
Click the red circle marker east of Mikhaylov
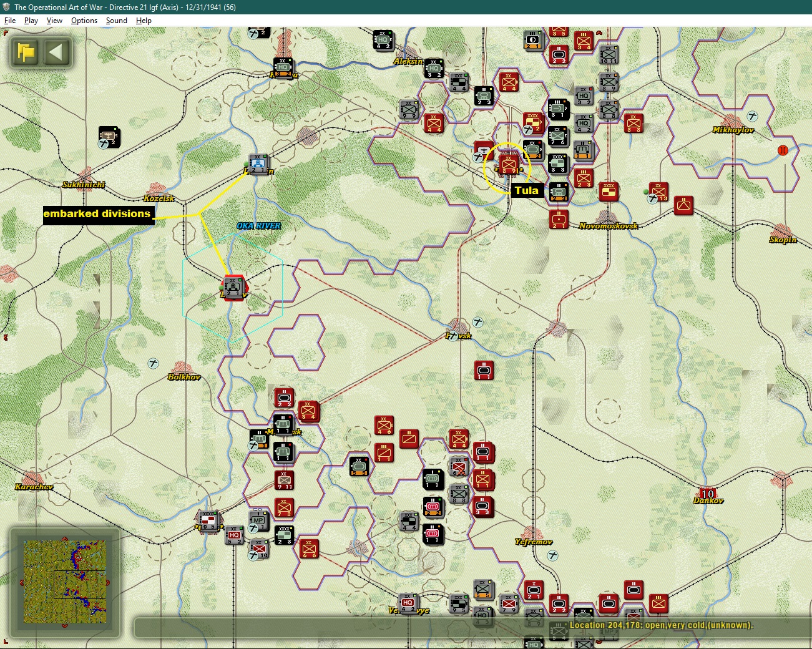pyautogui.click(x=783, y=150)
